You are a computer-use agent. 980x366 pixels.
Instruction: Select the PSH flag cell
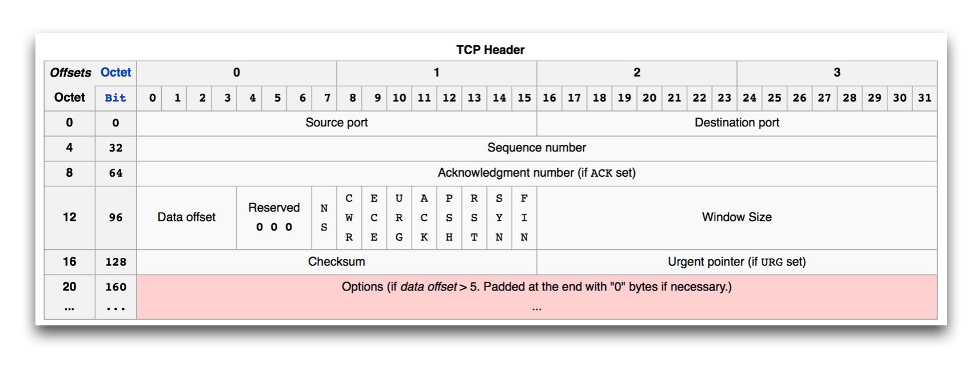(x=449, y=218)
